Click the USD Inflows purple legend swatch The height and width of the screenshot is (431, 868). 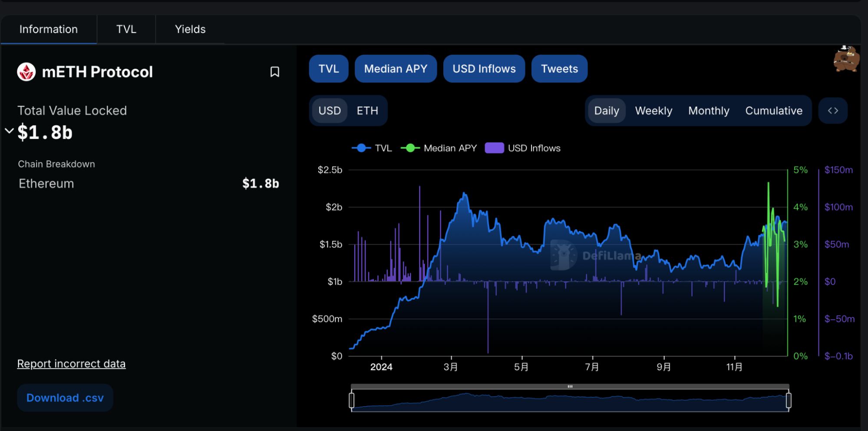[494, 148]
